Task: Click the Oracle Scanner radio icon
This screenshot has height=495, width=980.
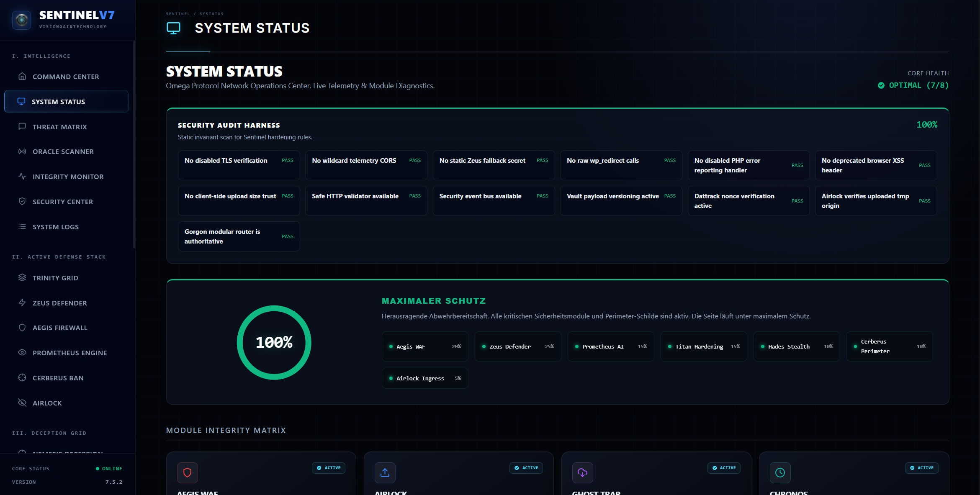Action: click(x=22, y=151)
